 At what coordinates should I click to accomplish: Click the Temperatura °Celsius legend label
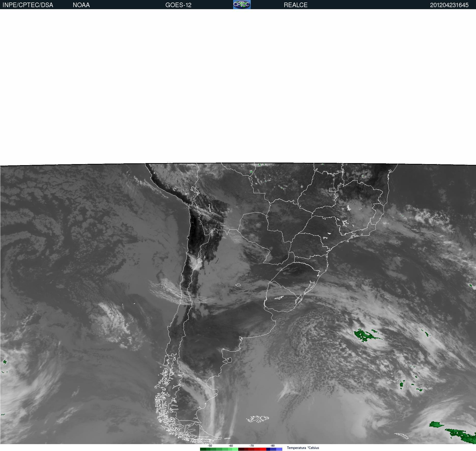(x=303, y=448)
